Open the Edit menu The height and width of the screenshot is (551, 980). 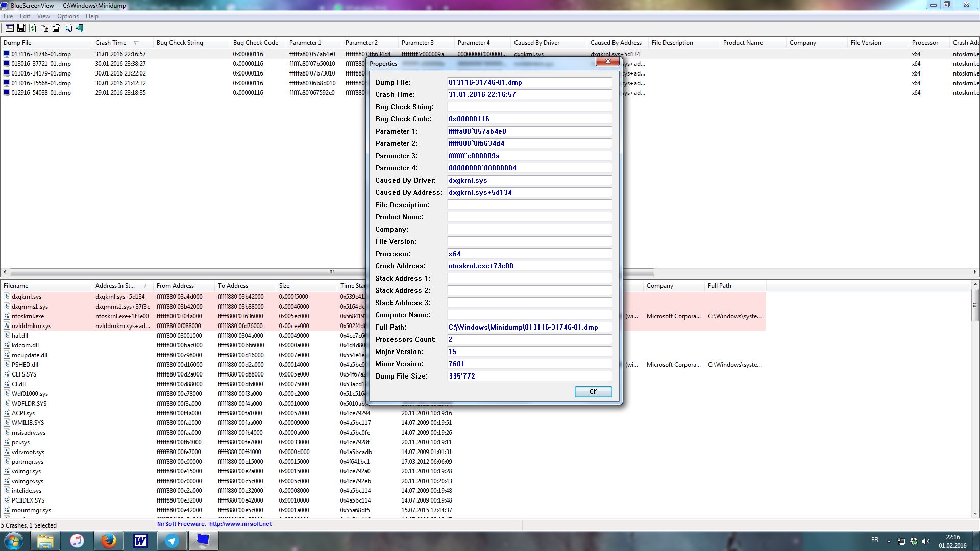[24, 16]
